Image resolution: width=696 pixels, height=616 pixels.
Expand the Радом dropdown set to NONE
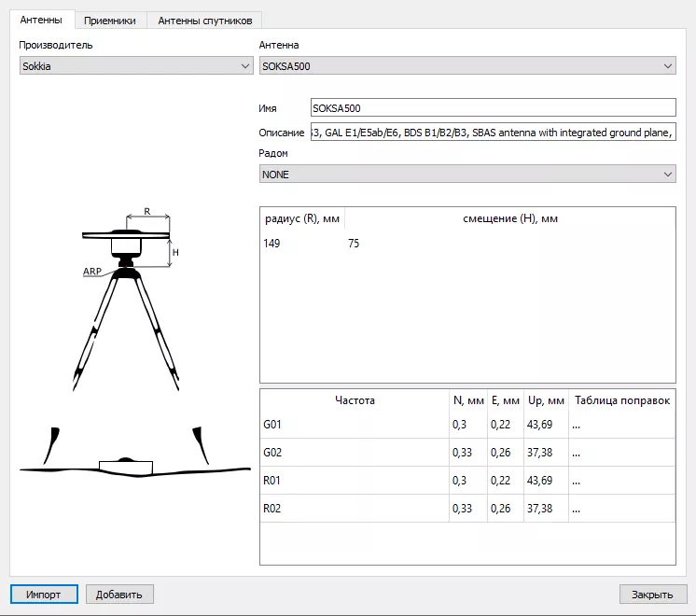tap(466, 175)
